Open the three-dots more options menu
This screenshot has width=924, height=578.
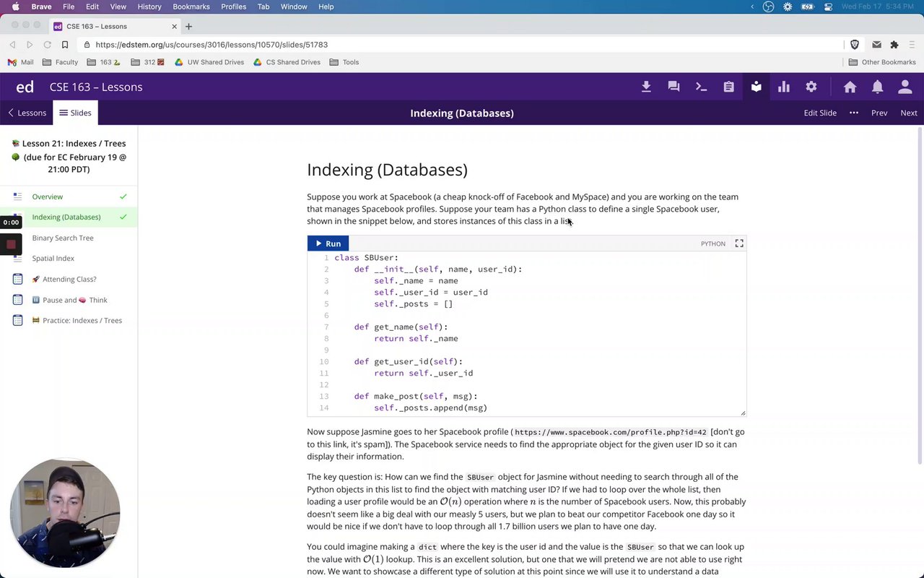[x=854, y=113]
